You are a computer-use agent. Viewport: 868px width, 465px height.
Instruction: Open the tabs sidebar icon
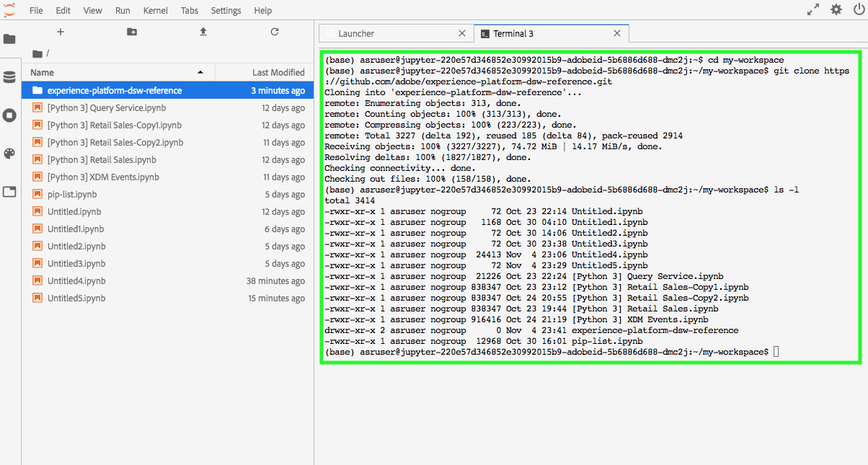coord(9,192)
